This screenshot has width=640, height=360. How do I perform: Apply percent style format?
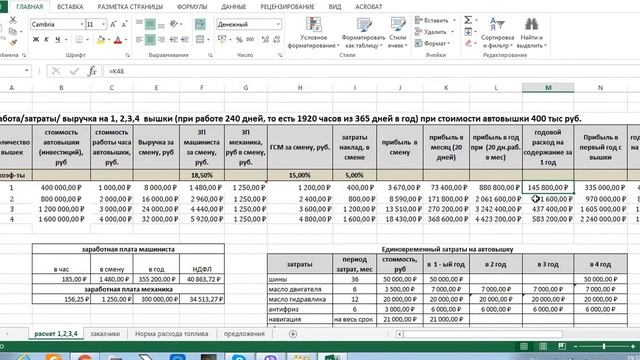239,40
